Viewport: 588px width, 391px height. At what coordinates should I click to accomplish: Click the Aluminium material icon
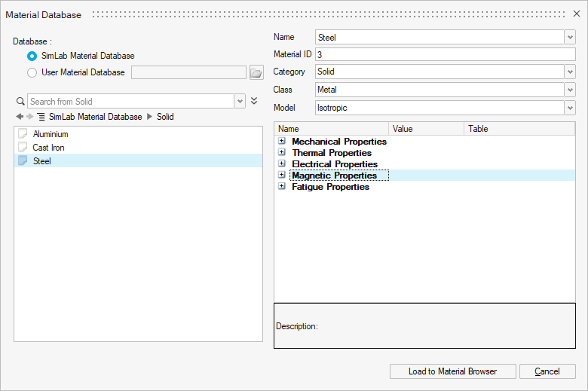pyautogui.click(x=23, y=134)
